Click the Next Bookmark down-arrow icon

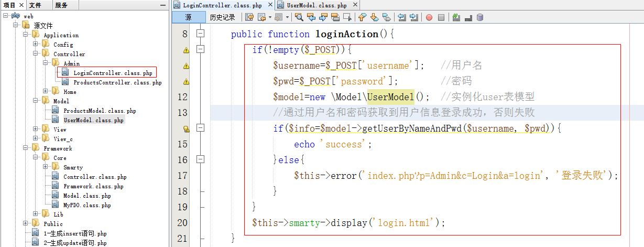coord(374,17)
